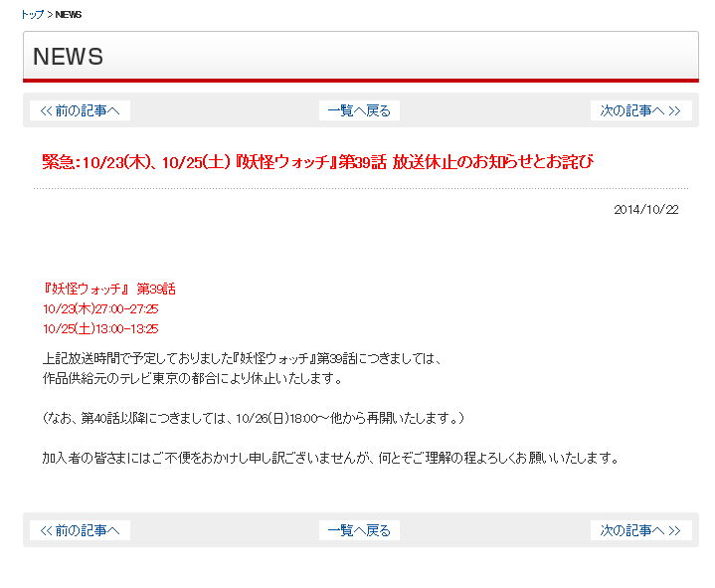The image size is (715, 588).
Task: Click the red line 『妖怪ウォッチ』第39話
Action: pos(109,289)
